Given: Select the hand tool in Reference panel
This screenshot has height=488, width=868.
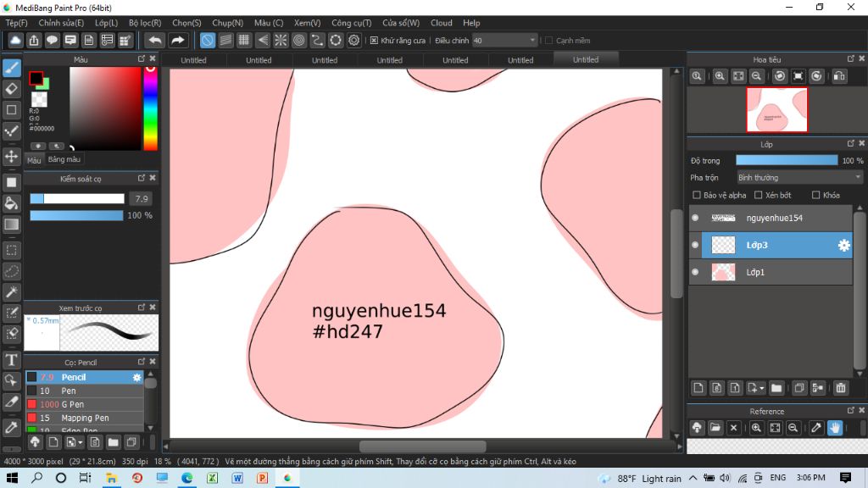Looking at the screenshot, I should point(835,428).
